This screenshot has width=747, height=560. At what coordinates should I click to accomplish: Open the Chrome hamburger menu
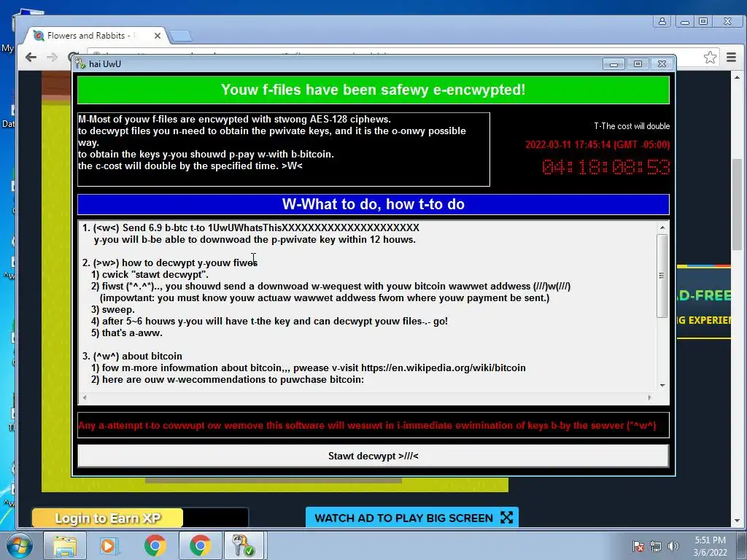[x=731, y=57]
